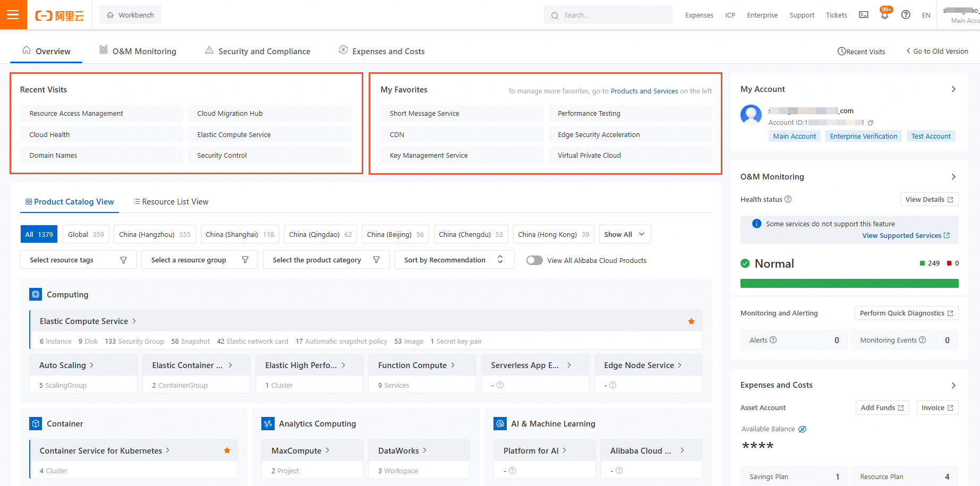Click Perform Quick Diagnostics button
The width and height of the screenshot is (980, 486).
coord(907,313)
